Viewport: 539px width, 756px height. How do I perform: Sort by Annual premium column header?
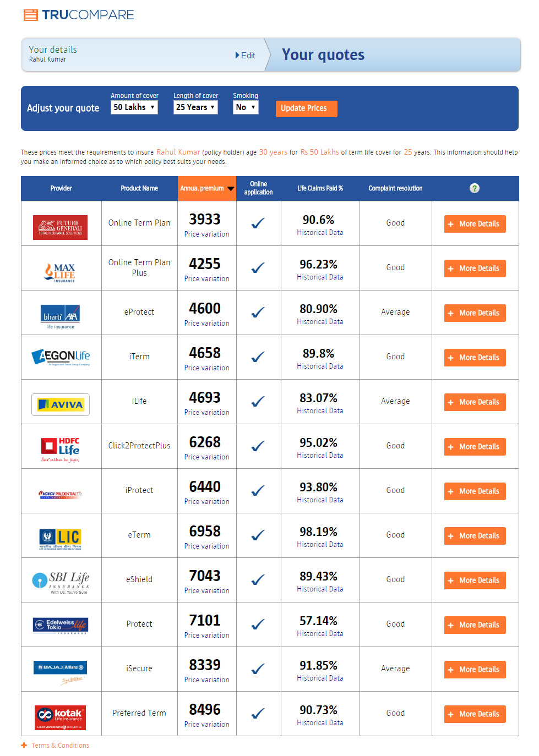pyautogui.click(x=207, y=188)
